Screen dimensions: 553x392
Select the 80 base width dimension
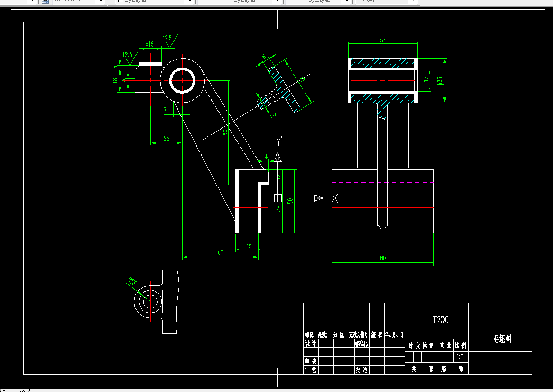[383, 258]
